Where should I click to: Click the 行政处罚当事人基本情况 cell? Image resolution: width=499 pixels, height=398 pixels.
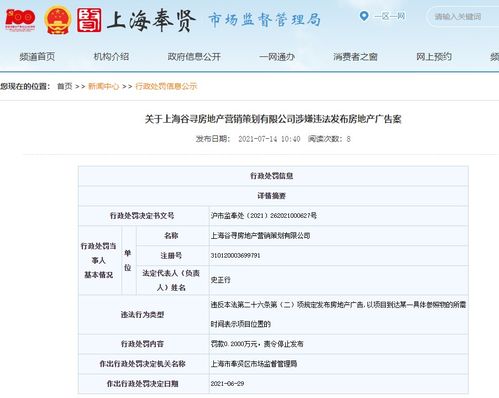(x=99, y=260)
